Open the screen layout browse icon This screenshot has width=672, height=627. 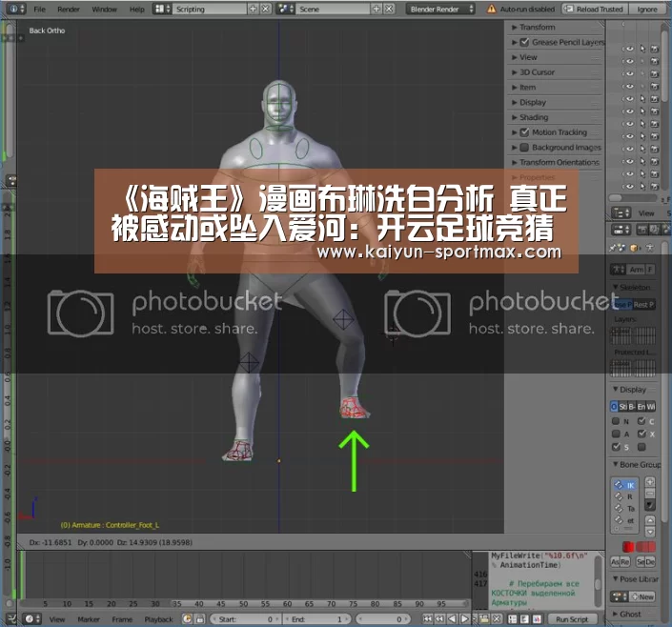162,9
